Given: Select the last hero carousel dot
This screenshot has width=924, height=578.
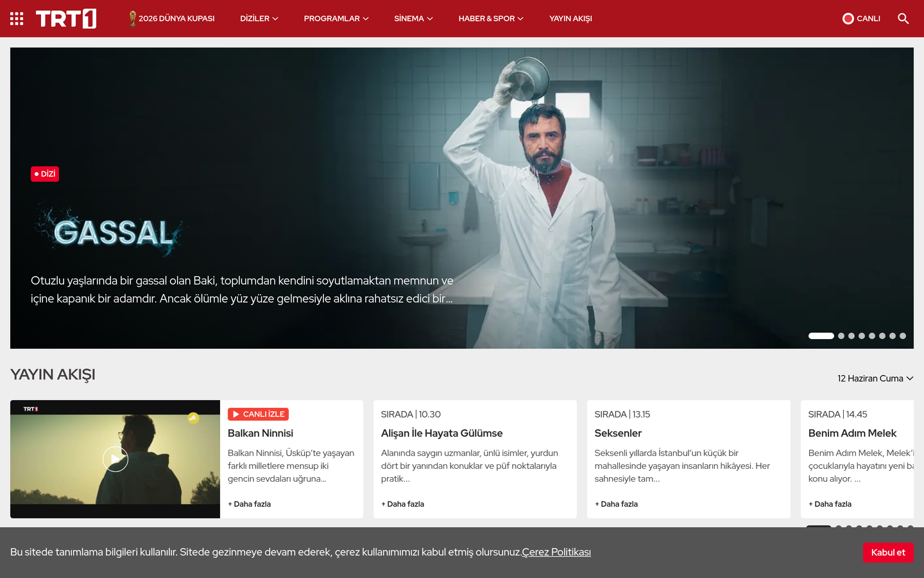Looking at the screenshot, I should coord(903,336).
